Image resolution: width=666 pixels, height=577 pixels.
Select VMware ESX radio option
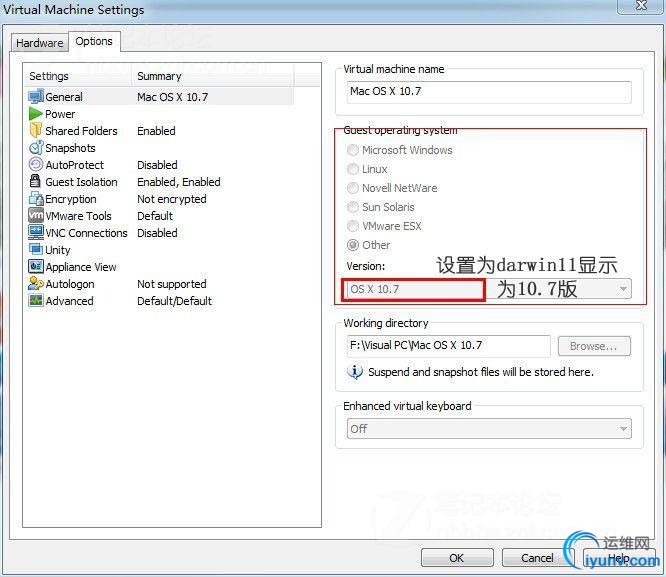353,226
